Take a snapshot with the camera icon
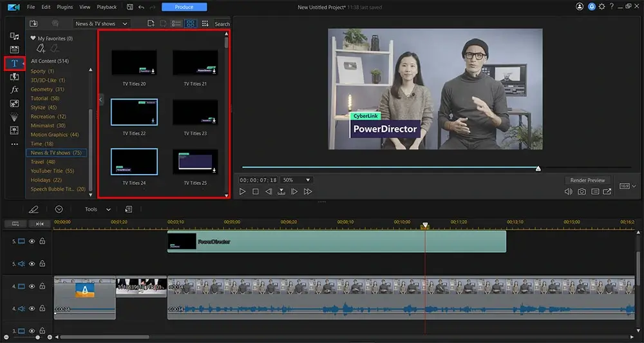 [582, 191]
